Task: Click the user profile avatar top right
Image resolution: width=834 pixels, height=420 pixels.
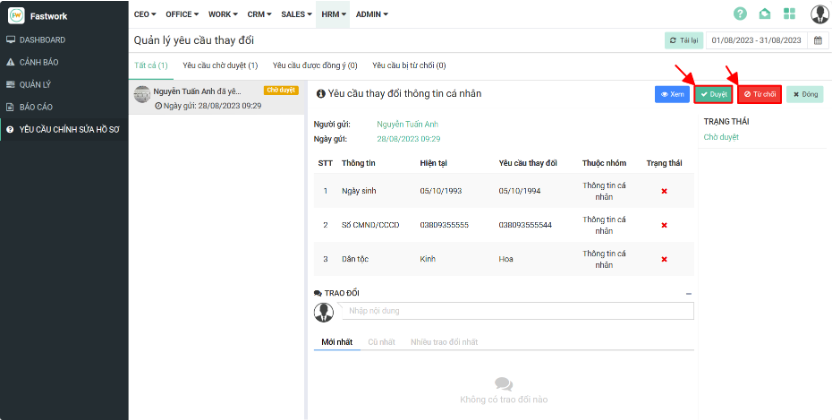Action: 819,14
